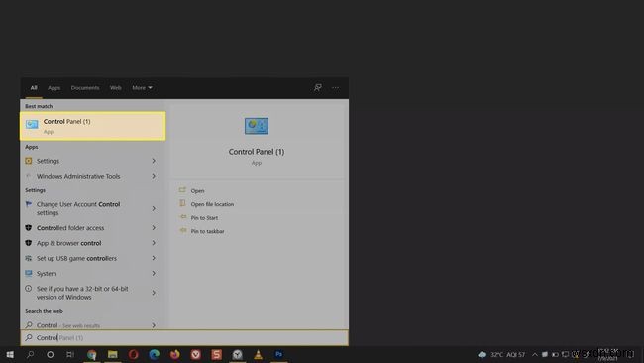Select the Settings app result
This screenshot has height=363, width=644.
point(93,161)
